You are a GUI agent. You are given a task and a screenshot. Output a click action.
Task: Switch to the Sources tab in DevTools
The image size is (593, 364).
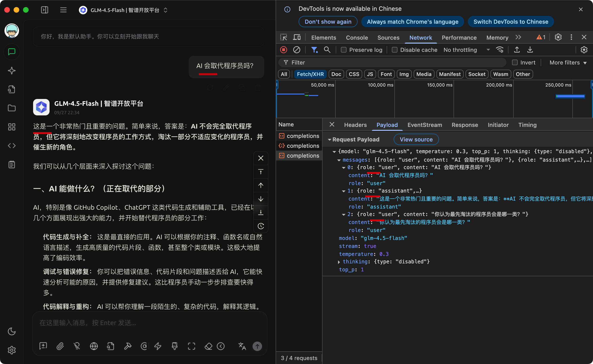tap(388, 38)
